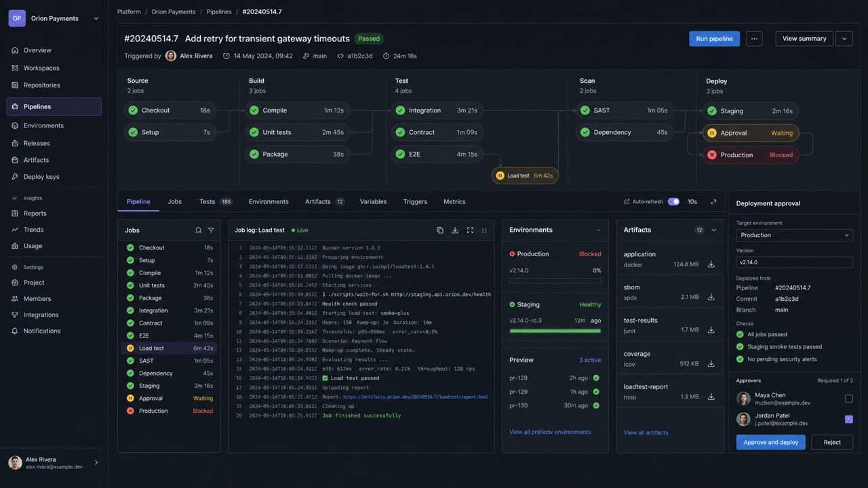
Task: Click the filter icon in the Jobs panel
Action: click(x=211, y=230)
